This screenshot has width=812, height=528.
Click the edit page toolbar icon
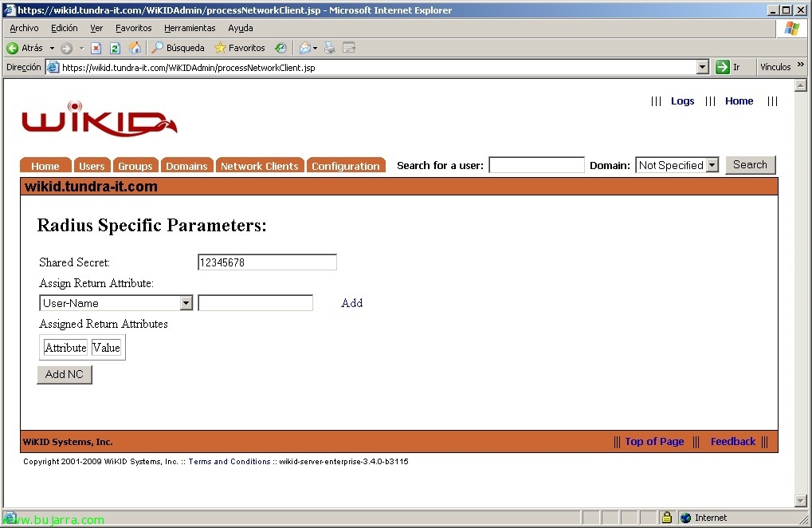pyautogui.click(x=349, y=48)
